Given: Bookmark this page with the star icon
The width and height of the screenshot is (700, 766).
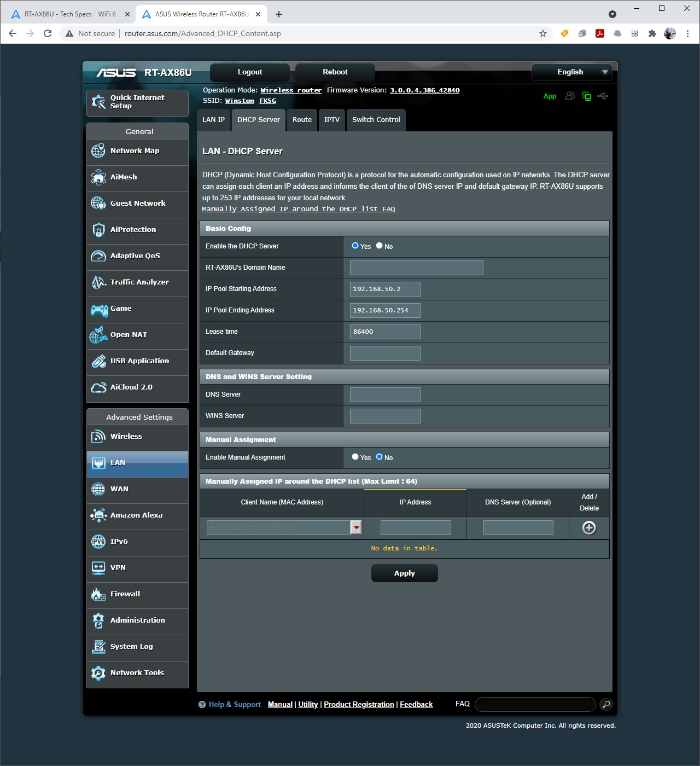Looking at the screenshot, I should pyautogui.click(x=543, y=33).
